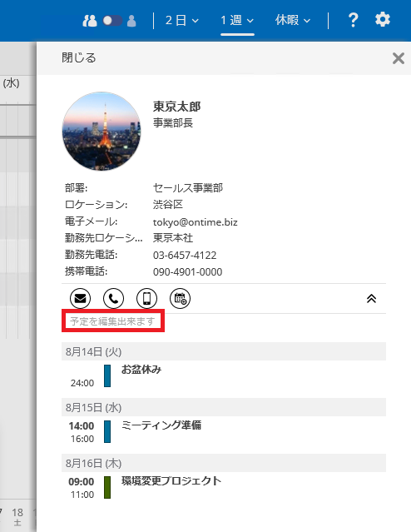Image resolution: width=411 pixels, height=532 pixels.
Task: Click the 24:00 end time
Action: (x=82, y=383)
